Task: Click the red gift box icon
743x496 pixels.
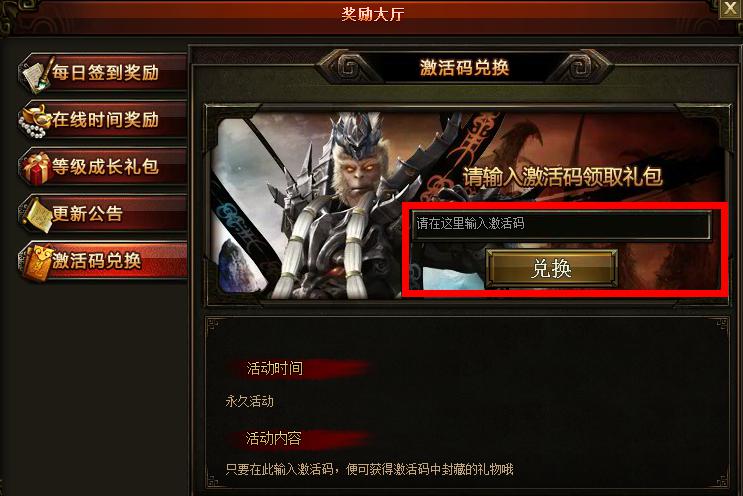Action: coord(36,168)
